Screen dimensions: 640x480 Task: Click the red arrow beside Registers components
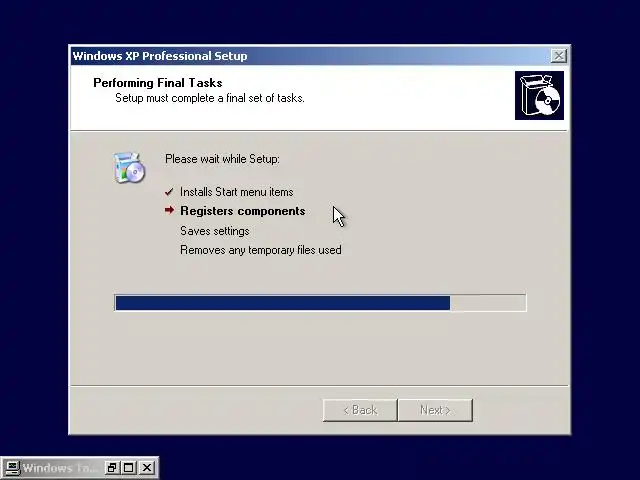point(169,210)
